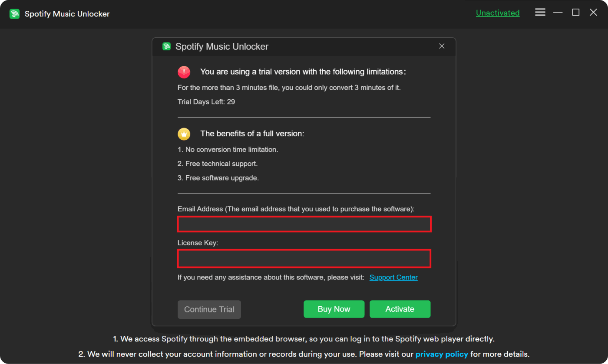608x364 pixels.
Task: Maximize the main application window
Action: (x=575, y=13)
